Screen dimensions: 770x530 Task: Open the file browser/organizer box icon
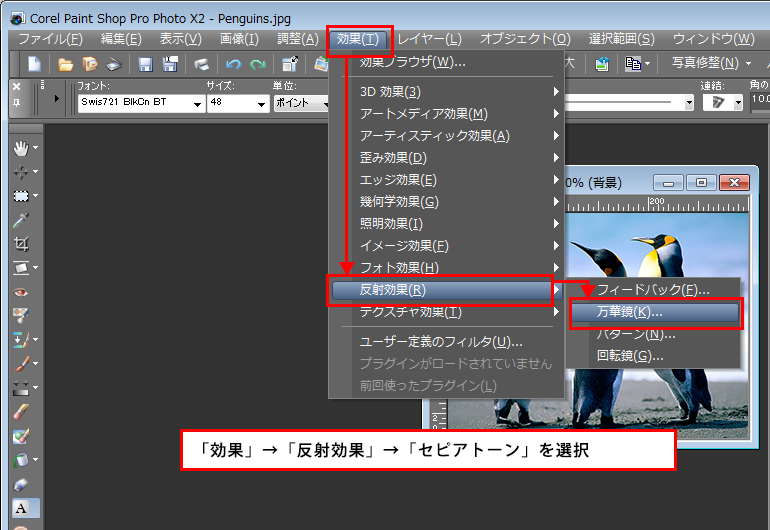(90, 64)
